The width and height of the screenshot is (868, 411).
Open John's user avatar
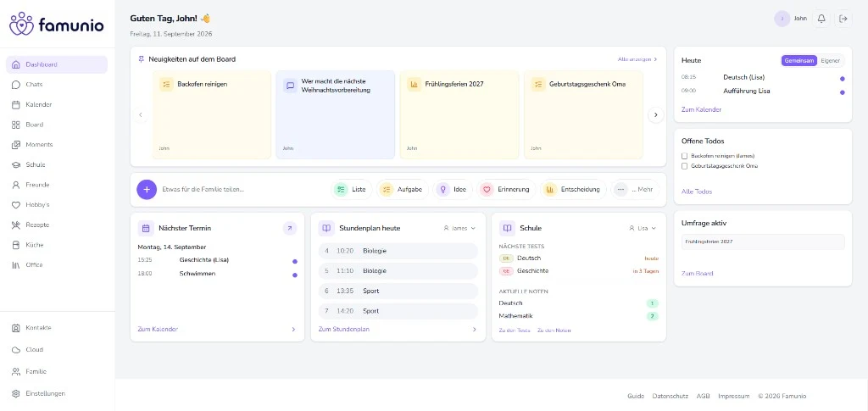tap(782, 19)
